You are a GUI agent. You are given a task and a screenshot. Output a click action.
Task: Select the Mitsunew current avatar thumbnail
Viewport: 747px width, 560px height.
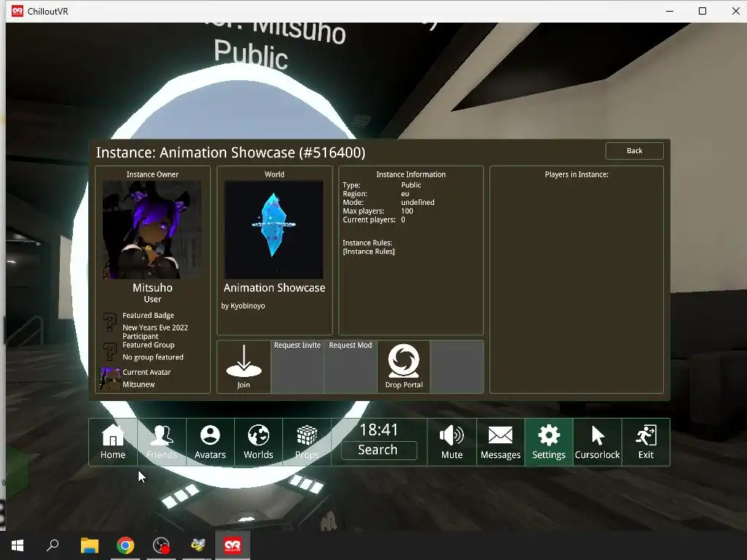point(110,378)
